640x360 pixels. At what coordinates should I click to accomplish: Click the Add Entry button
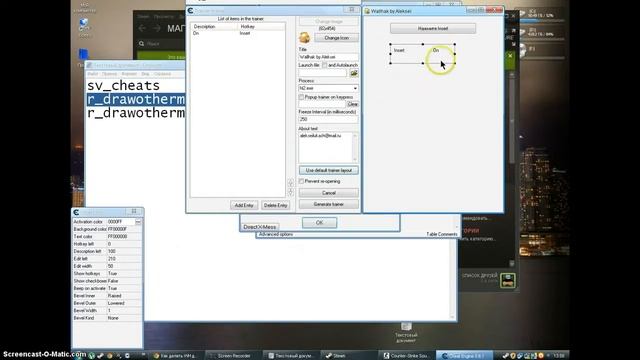pyautogui.click(x=244, y=205)
